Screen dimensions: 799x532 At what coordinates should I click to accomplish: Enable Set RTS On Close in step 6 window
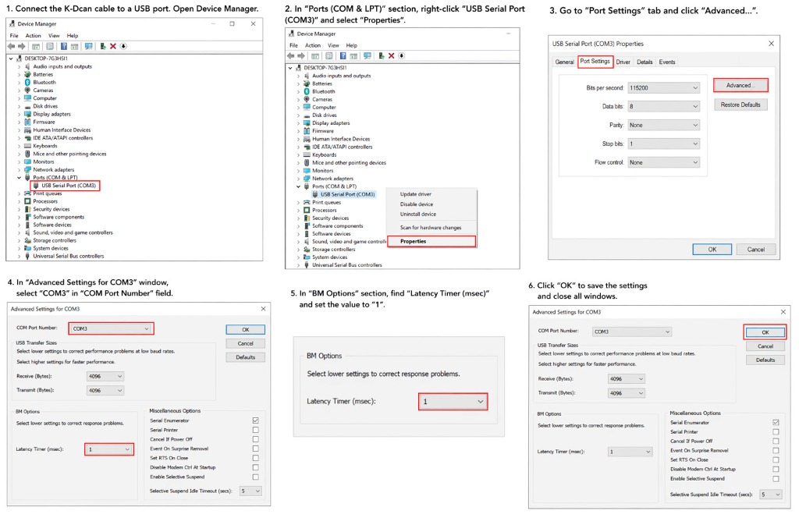click(776, 459)
